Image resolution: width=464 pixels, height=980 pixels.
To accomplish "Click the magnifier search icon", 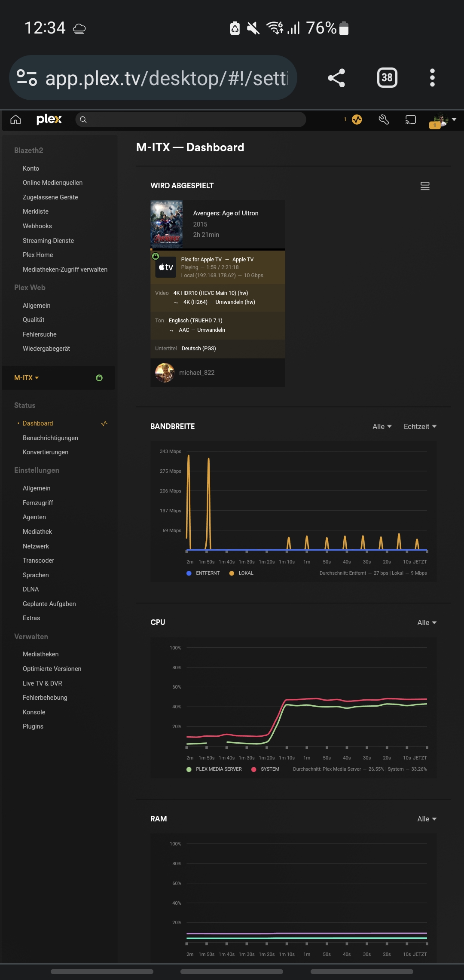I will pos(83,119).
